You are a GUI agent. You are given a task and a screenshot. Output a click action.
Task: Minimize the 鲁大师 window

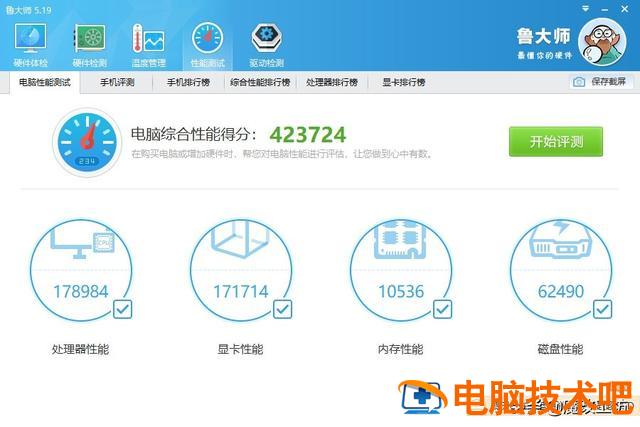pyautogui.click(x=605, y=9)
